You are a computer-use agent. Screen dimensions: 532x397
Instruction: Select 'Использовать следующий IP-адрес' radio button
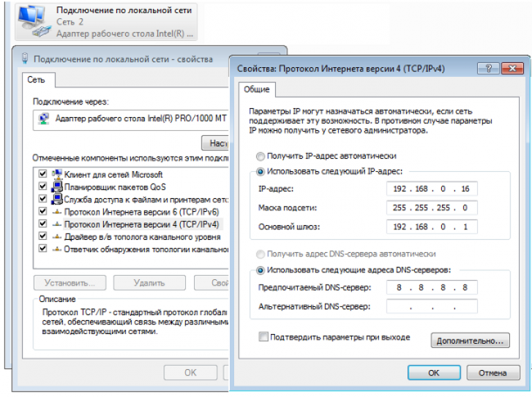(x=260, y=170)
